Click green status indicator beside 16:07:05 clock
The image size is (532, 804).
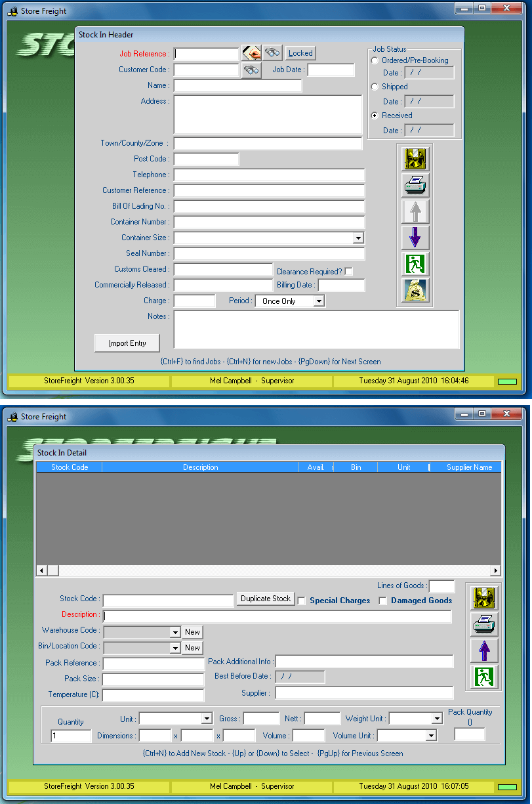[507, 786]
